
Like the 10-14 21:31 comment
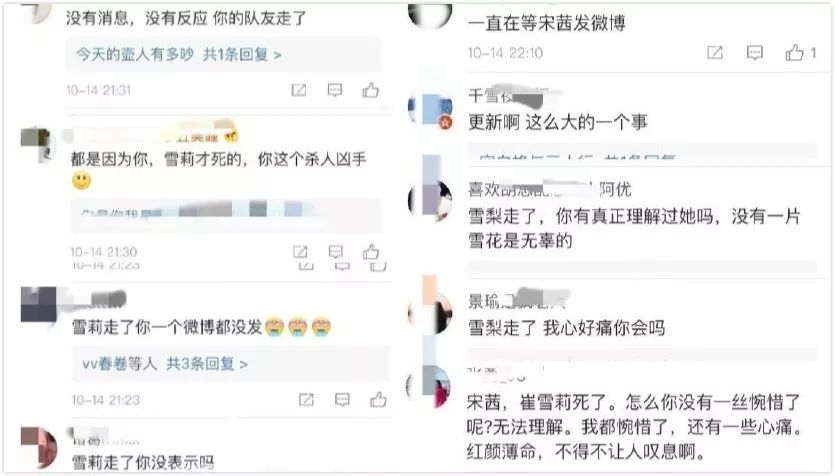371,90
